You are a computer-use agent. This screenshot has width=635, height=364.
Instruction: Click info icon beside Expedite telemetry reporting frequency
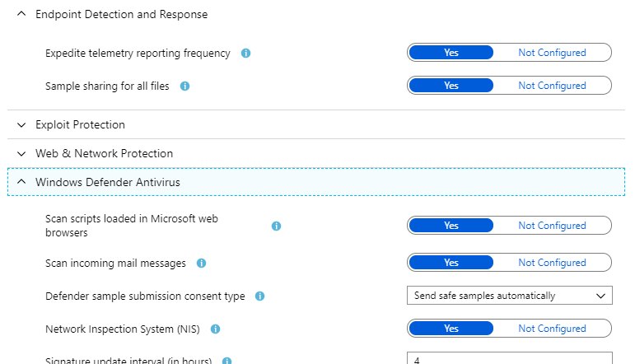(245, 54)
